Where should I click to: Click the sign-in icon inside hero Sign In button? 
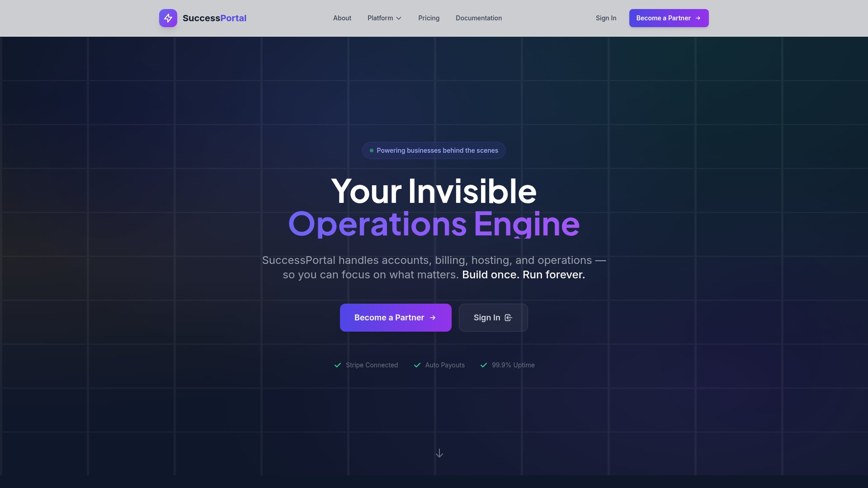point(509,317)
